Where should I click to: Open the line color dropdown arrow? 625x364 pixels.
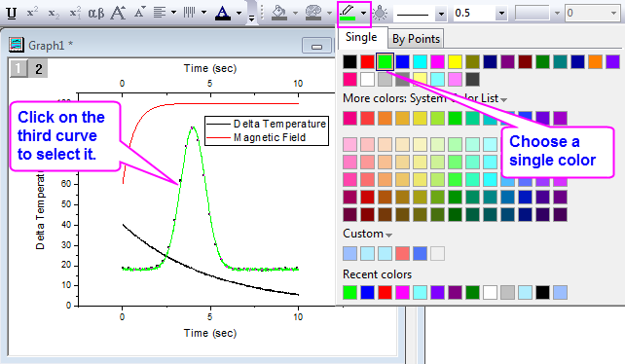(x=363, y=13)
